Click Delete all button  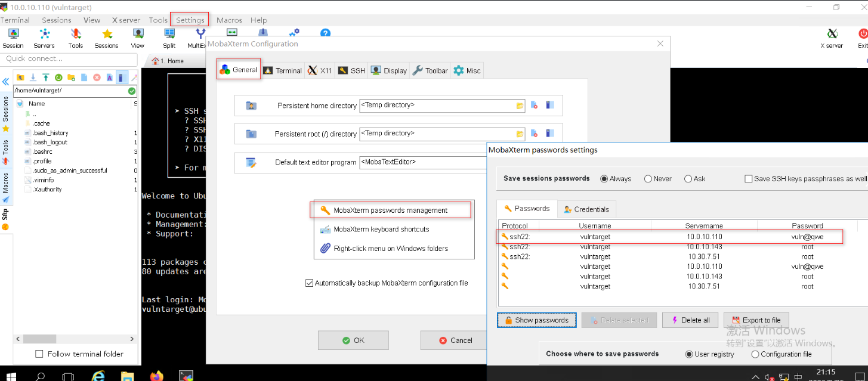pyautogui.click(x=690, y=320)
